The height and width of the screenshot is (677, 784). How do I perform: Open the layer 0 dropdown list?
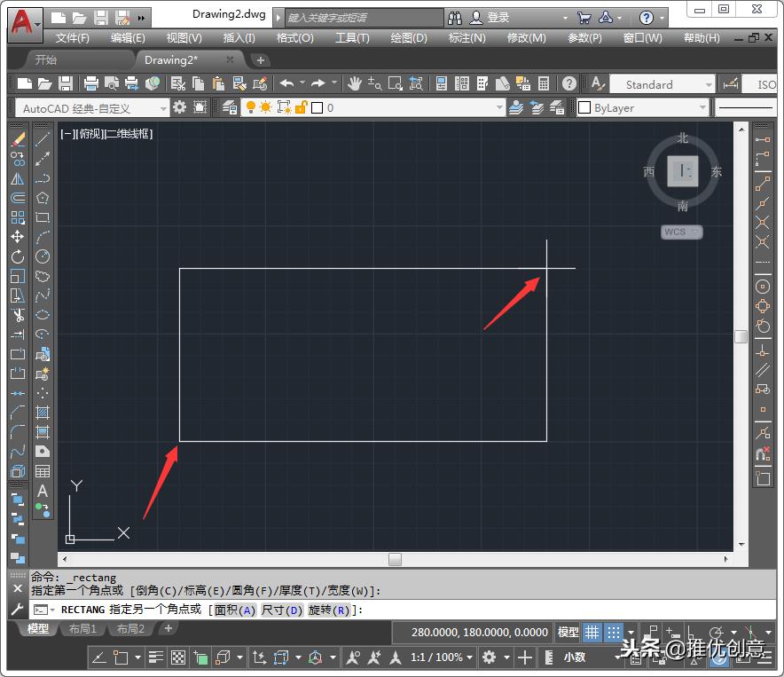coord(500,107)
